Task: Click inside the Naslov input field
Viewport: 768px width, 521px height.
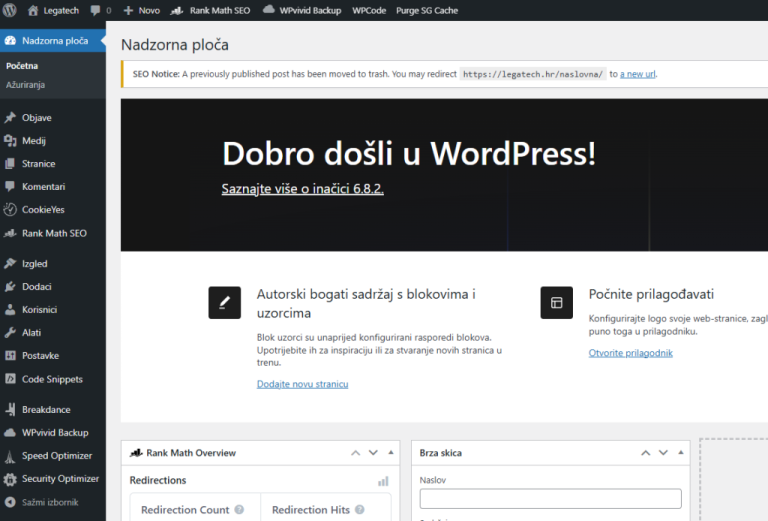Action: click(x=551, y=498)
